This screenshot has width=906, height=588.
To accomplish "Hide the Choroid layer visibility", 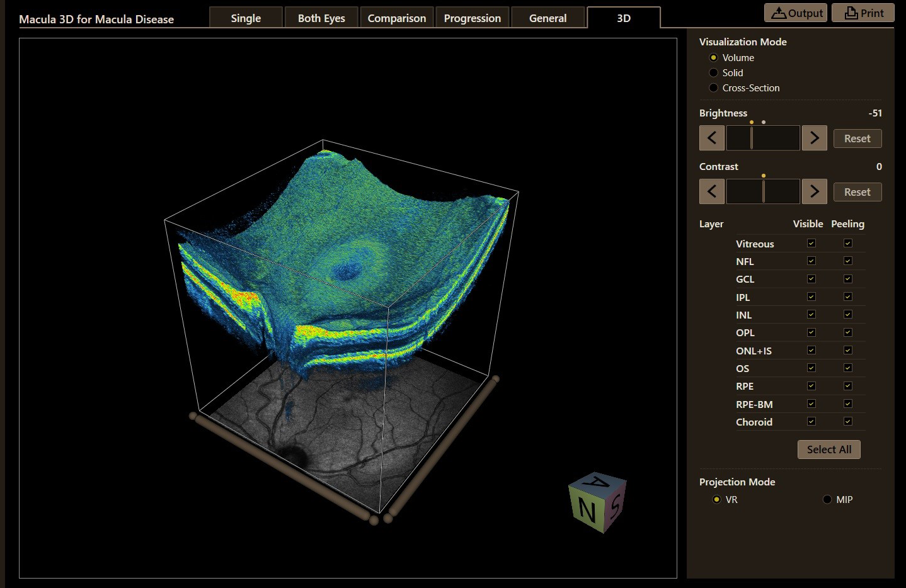I will [811, 421].
